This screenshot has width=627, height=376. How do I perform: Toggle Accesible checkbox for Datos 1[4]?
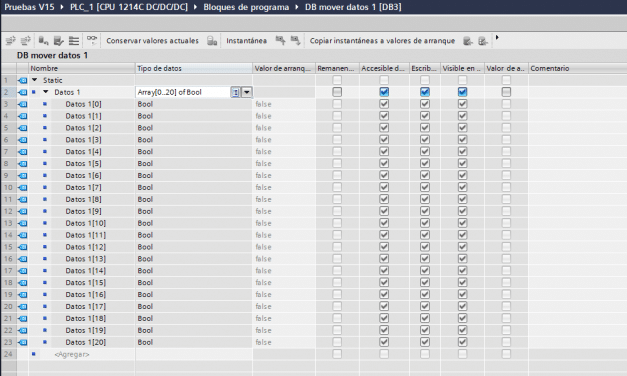384,152
